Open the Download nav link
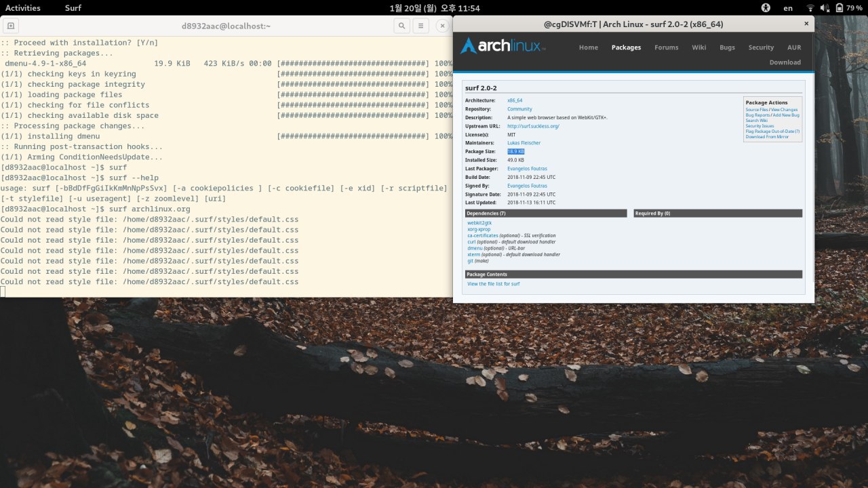Image resolution: width=868 pixels, height=488 pixels. (785, 62)
